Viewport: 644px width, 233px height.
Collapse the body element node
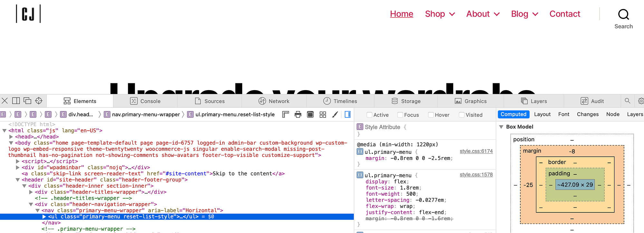11,143
